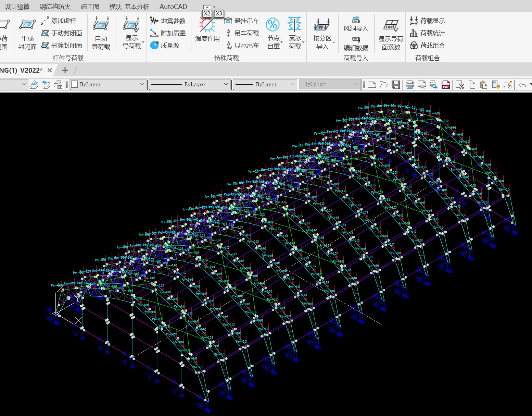Screen dimensions: 532x416
Task: Open the AutoCAD ribbon tab
Action: [x=173, y=7]
